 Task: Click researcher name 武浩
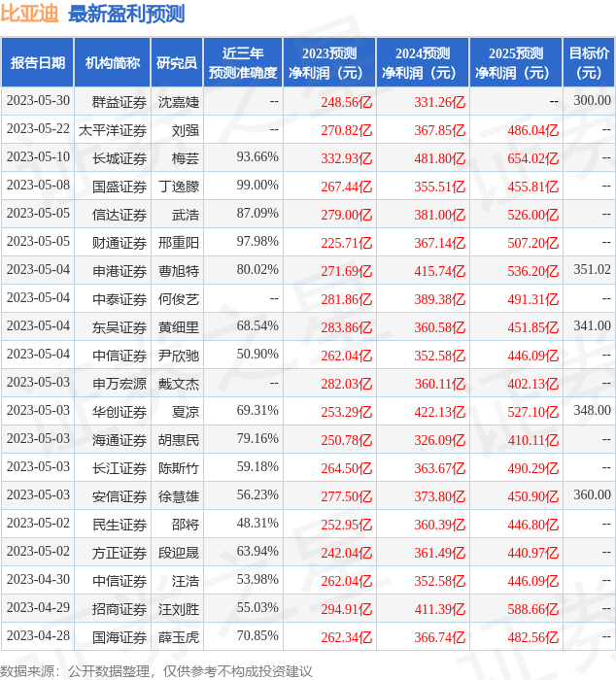click(186, 215)
